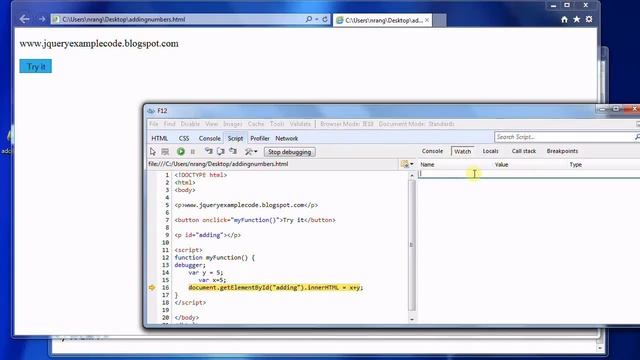Click the Break All pause icon
The width and height of the screenshot is (640, 360).
click(193, 152)
